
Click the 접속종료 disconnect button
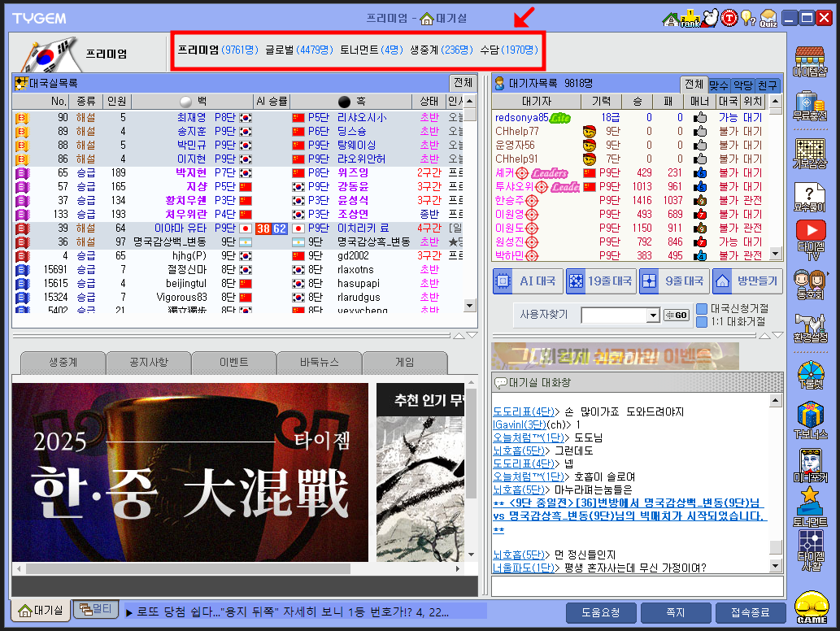pos(751,613)
